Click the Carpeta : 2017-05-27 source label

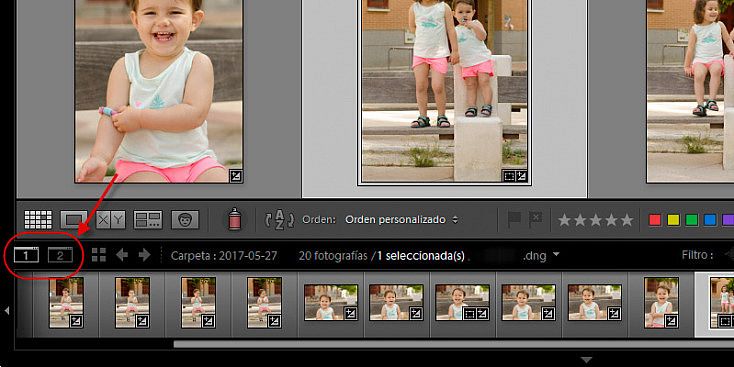coord(224,256)
